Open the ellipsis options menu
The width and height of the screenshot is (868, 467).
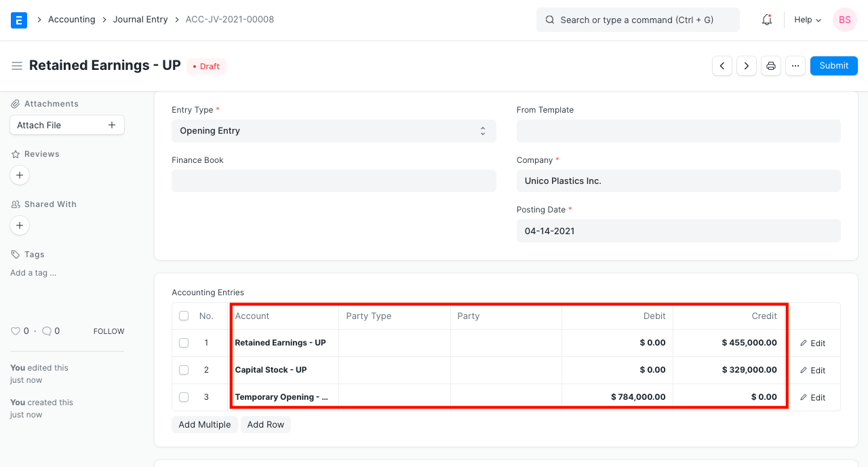tap(795, 65)
